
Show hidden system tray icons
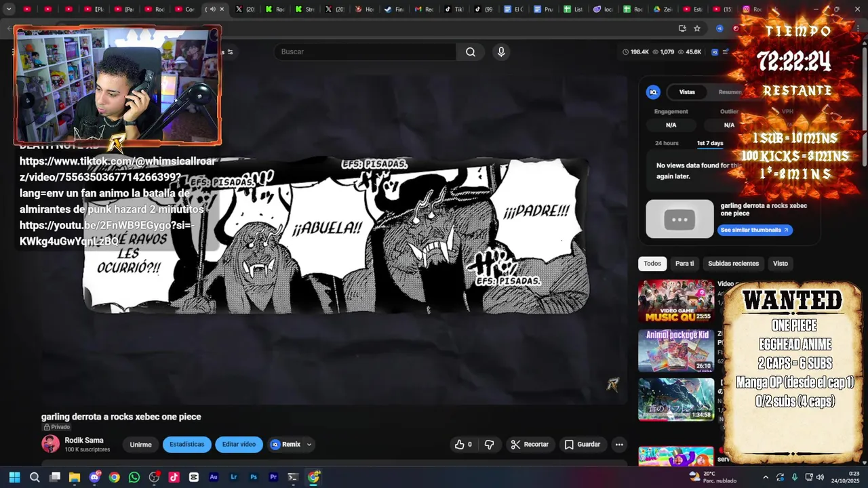[766, 477]
